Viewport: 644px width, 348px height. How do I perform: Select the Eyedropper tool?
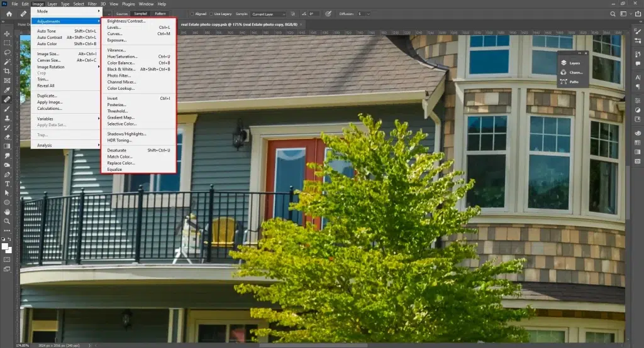pyautogui.click(x=7, y=90)
